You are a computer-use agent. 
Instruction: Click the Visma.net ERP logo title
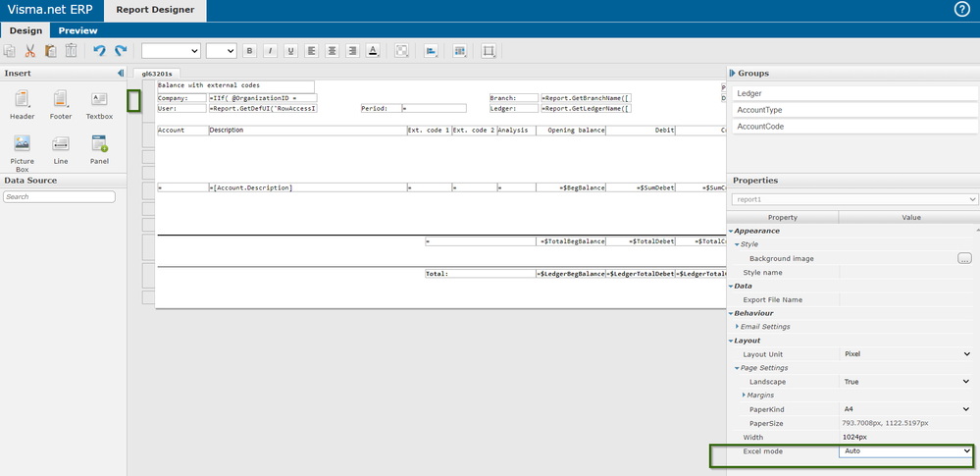point(50,10)
